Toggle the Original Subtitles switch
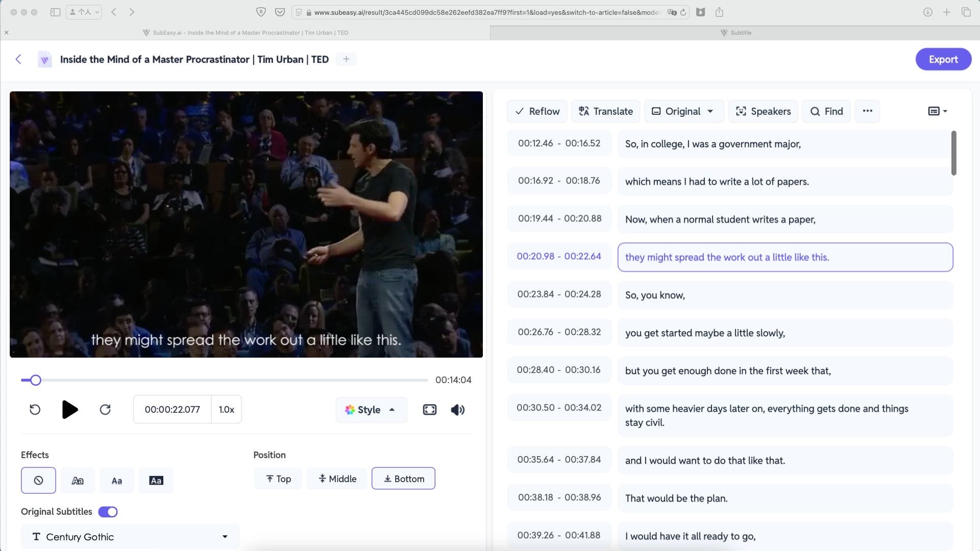The width and height of the screenshot is (980, 551). point(108,512)
